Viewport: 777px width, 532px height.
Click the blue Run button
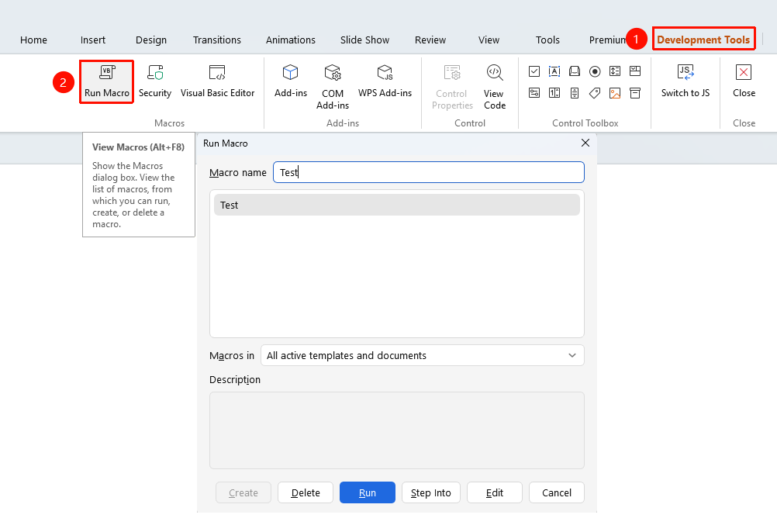point(368,492)
